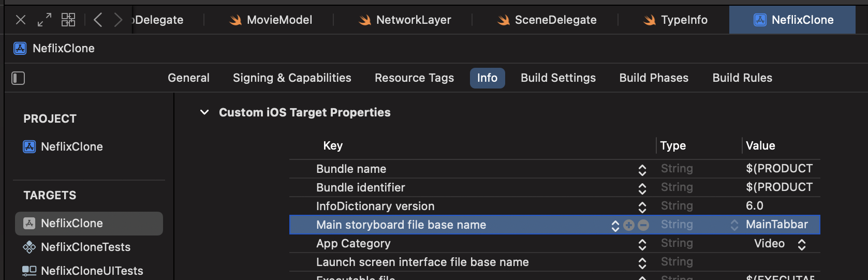The height and width of the screenshot is (280, 868).
Task: Click the remove row minus icon
Action: point(643,225)
